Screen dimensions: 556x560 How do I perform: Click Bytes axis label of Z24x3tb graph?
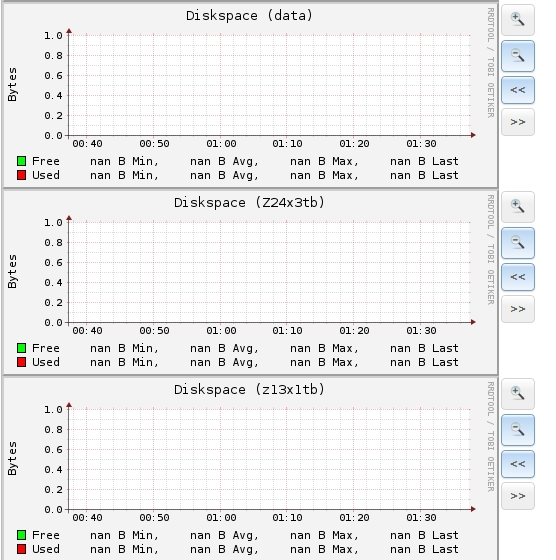pyautogui.click(x=12, y=272)
